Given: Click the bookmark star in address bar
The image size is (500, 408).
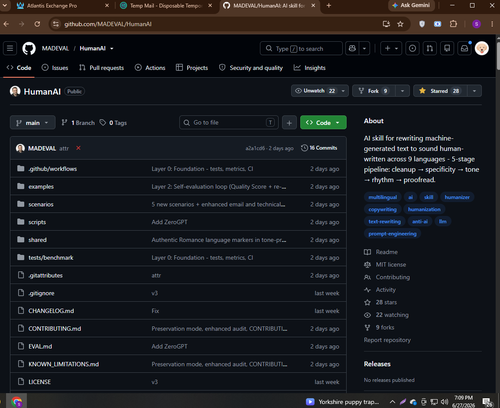Looking at the screenshot, I should click(x=400, y=24).
